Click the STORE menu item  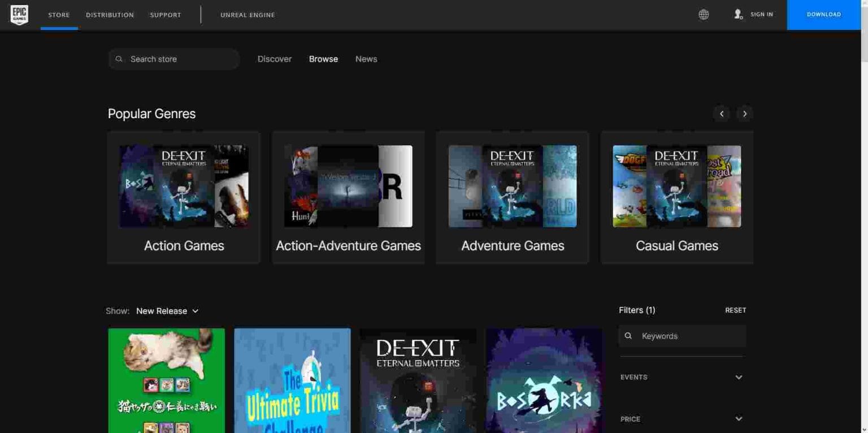click(59, 15)
